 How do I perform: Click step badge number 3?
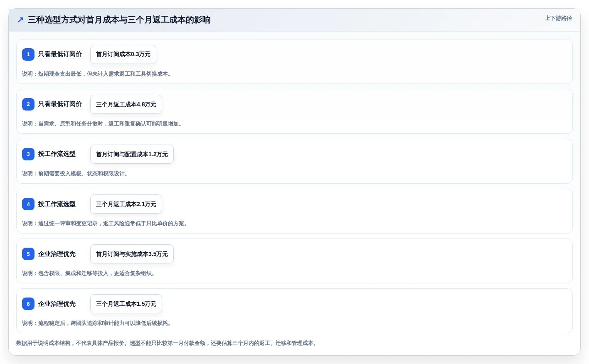tap(28, 154)
